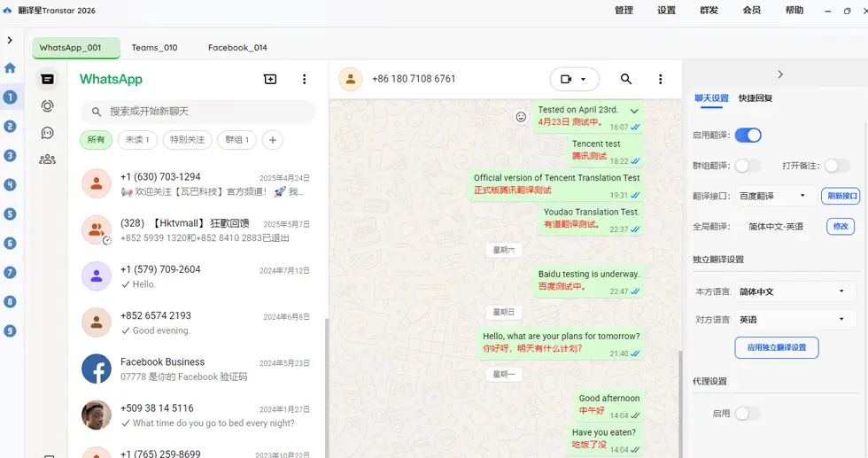Screen dimensions: 868x458
Task: Open the WhatsApp communities icon
Action: coord(48,159)
